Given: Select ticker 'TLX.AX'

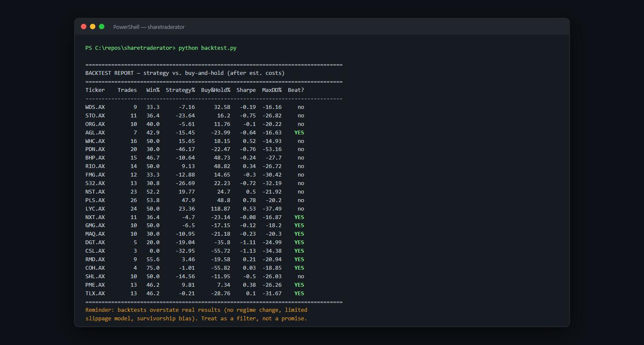Looking at the screenshot, I should 95,293.
